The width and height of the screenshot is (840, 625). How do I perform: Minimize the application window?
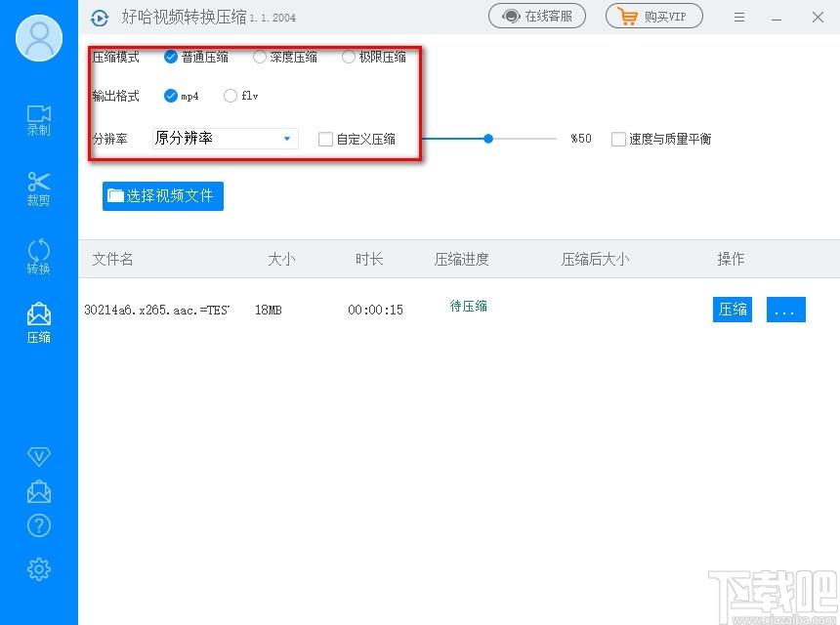[x=777, y=18]
